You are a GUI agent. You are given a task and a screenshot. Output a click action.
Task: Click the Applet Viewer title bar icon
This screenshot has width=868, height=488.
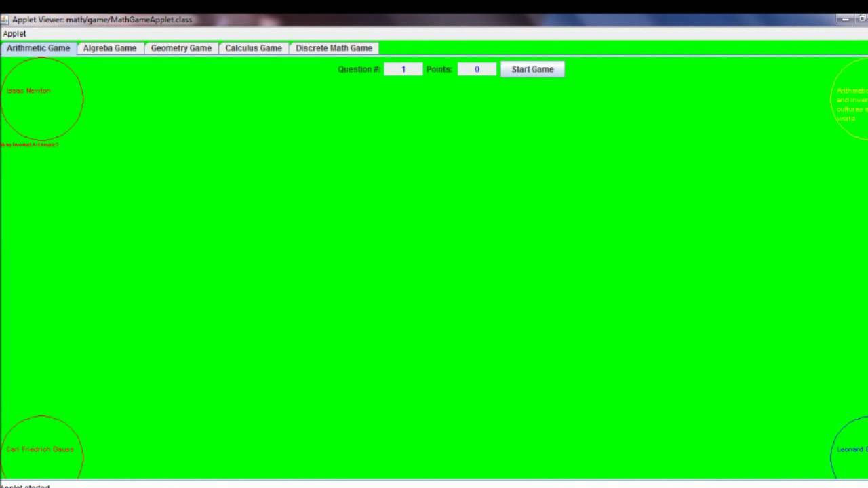[x=5, y=20]
